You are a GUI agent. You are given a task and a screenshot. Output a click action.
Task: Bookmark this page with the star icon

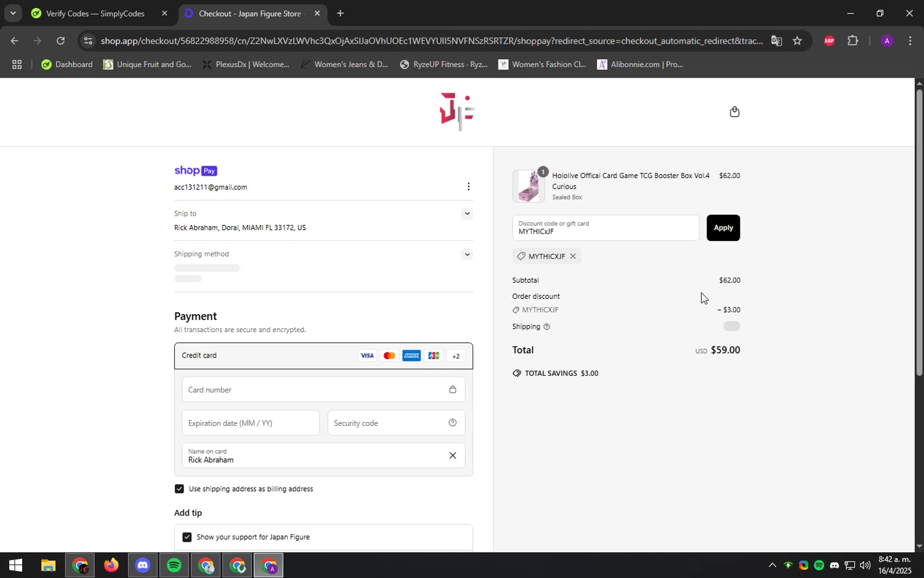tap(797, 41)
